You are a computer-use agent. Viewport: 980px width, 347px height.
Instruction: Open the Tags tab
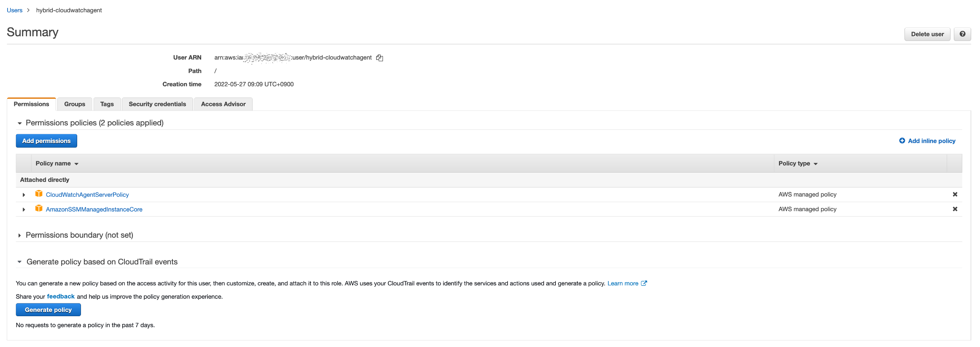pyautogui.click(x=107, y=104)
